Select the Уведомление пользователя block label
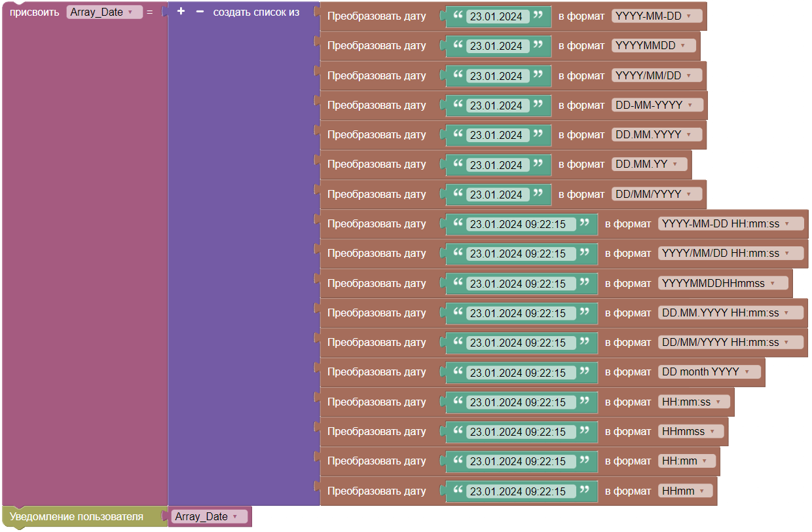Screen dimensions: 812x532 click(x=77, y=517)
